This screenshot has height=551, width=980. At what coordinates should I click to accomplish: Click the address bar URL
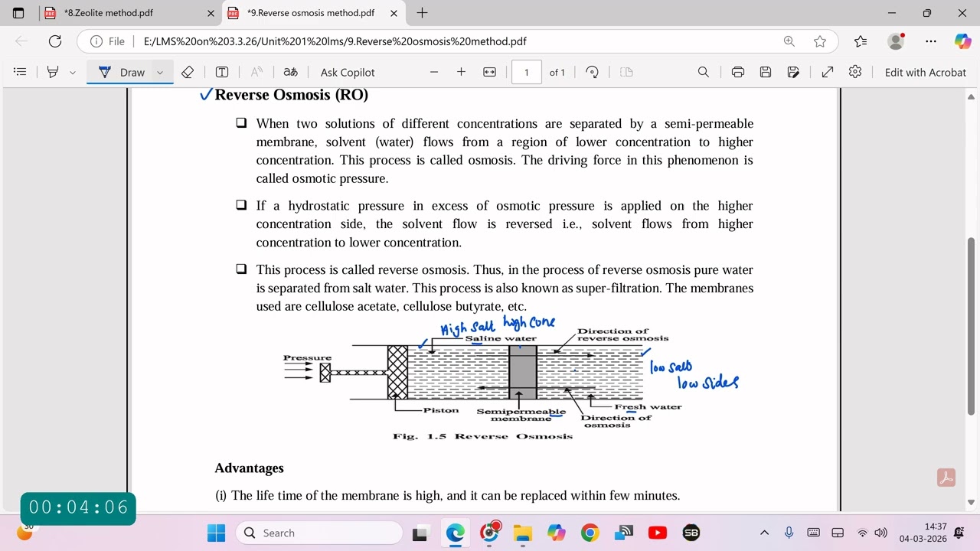335,41
